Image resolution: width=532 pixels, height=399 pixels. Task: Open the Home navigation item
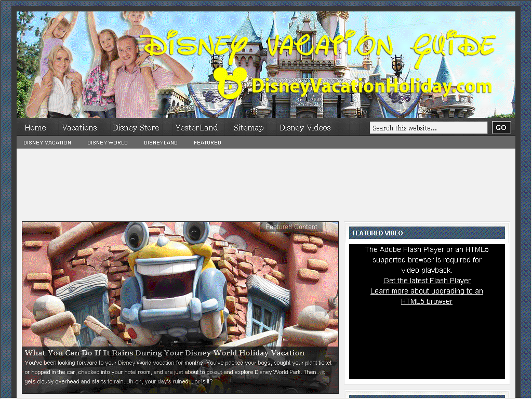[x=35, y=128]
